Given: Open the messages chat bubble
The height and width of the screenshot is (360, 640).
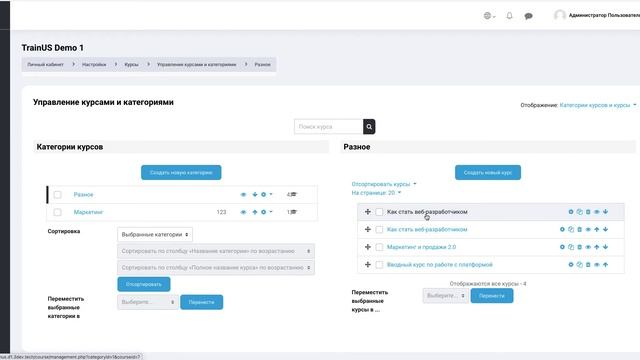Looking at the screenshot, I should pos(528,16).
